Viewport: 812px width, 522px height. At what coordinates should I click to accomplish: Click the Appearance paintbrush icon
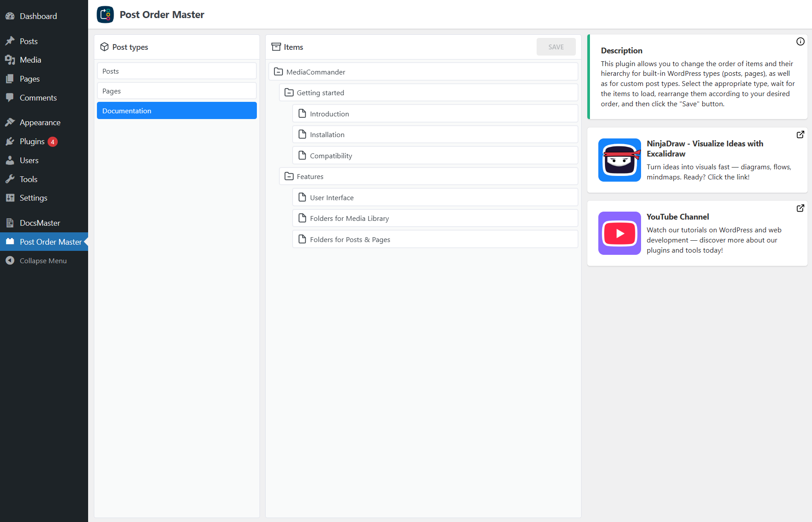pyautogui.click(x=10, y=123)
